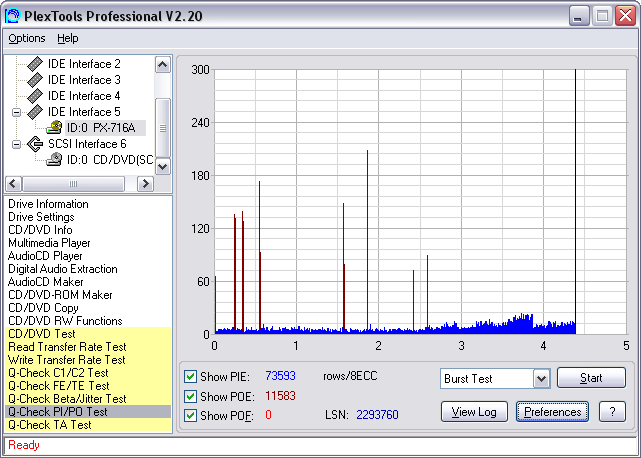Open CD/DVD-ROM Maker
Screen dimensions: 641x458
(60, 295)
